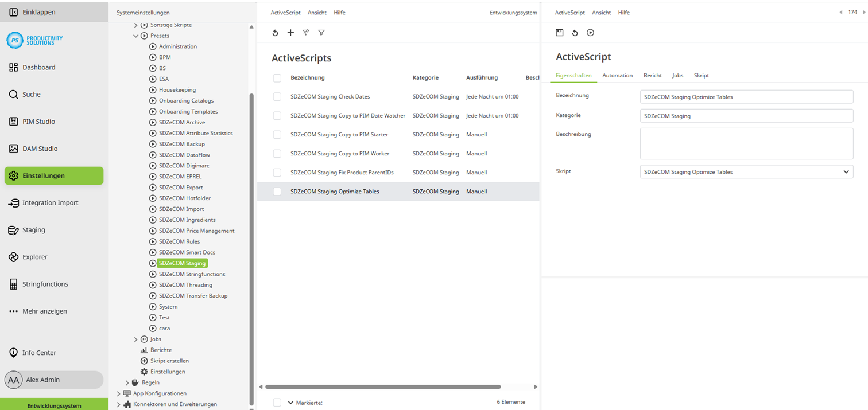This screenshot has width=868, height=410.
Task: Reload the ActiveScript detail panel
Action: [x=575, y=33]
